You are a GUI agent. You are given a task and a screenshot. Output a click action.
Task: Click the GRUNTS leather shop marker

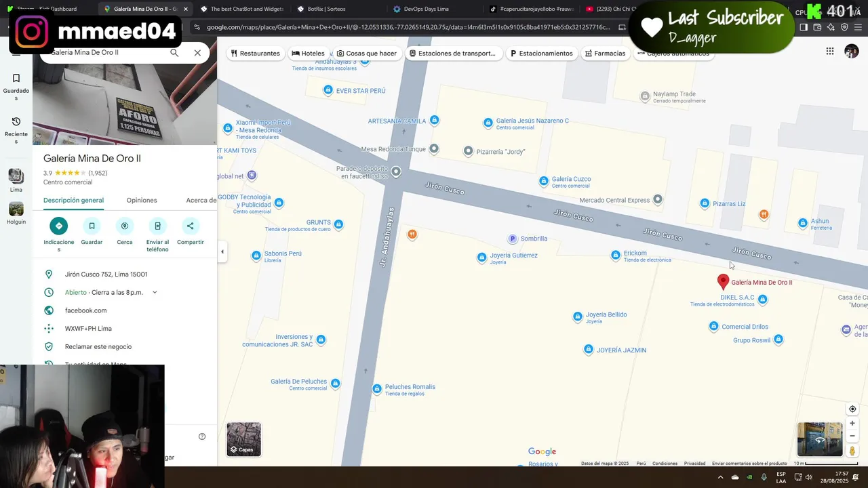338,224
